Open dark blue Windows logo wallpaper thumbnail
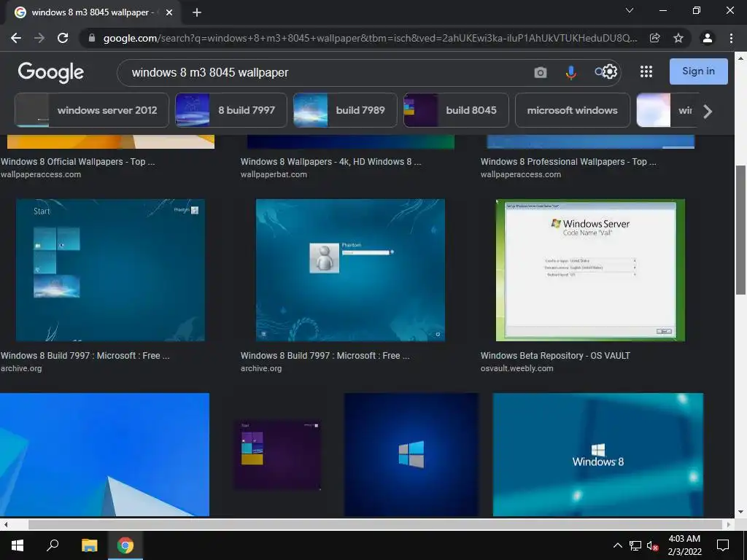This screenshot has height=560, width=747. (x=411, y=454)
